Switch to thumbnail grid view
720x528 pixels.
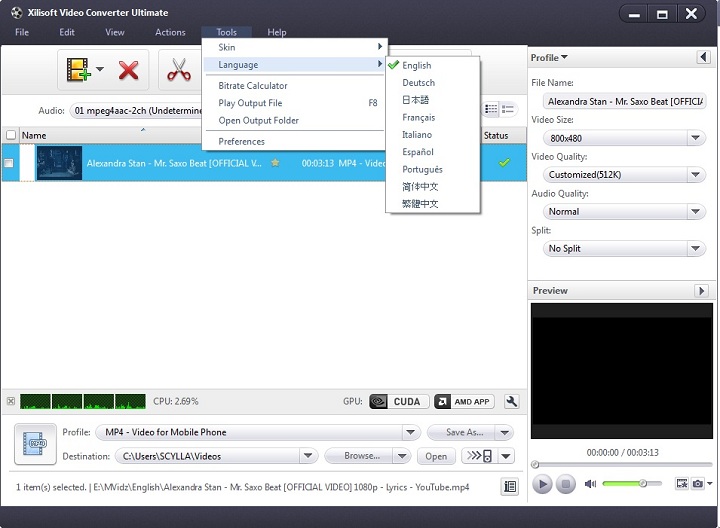click(491, 109)
